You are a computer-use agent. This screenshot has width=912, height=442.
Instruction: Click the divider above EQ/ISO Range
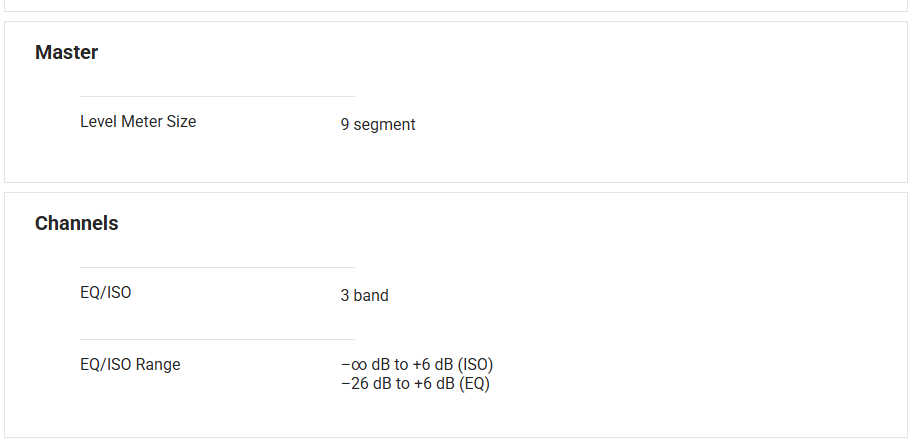click(217, 340)
